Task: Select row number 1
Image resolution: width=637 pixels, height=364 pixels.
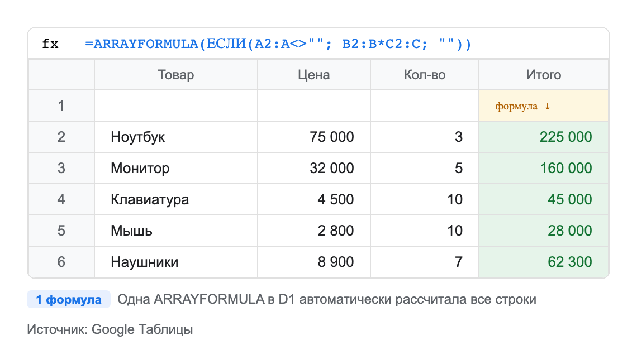Action: (x=61, y=106)
